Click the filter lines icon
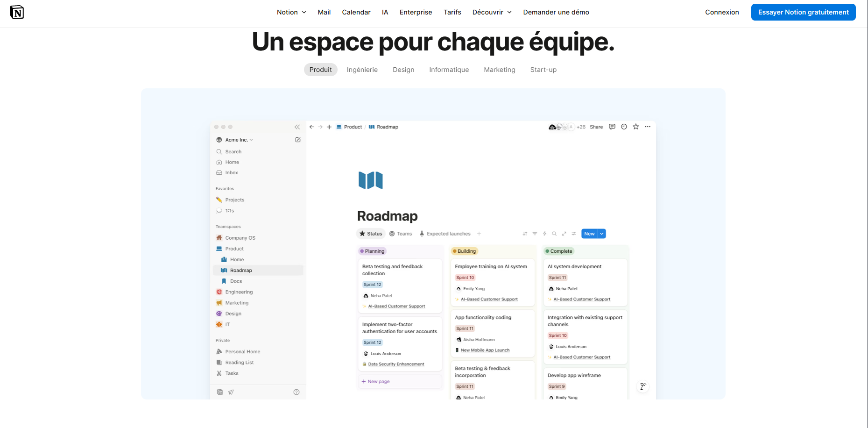The width and height of the screenshot is (868, 428). click(x=535, y=234)
